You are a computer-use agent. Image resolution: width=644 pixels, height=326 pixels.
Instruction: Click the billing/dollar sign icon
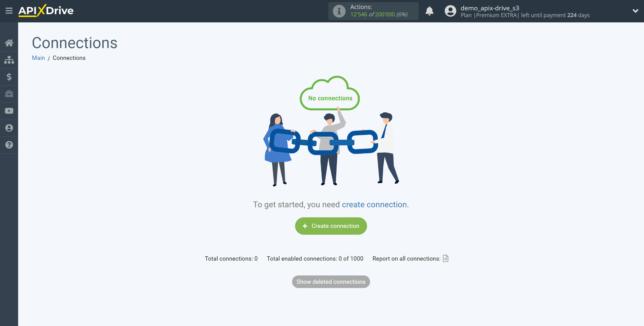9,77
